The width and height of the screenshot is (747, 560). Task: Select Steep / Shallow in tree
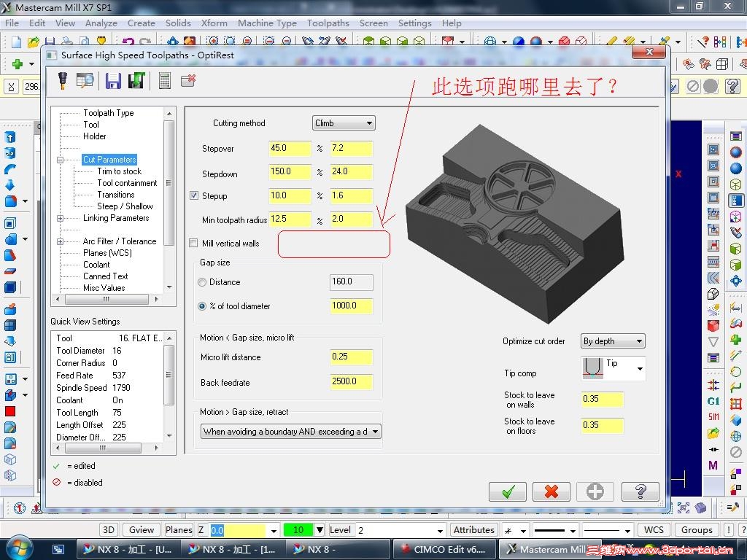pyautogui.click(x=125, y=206)
